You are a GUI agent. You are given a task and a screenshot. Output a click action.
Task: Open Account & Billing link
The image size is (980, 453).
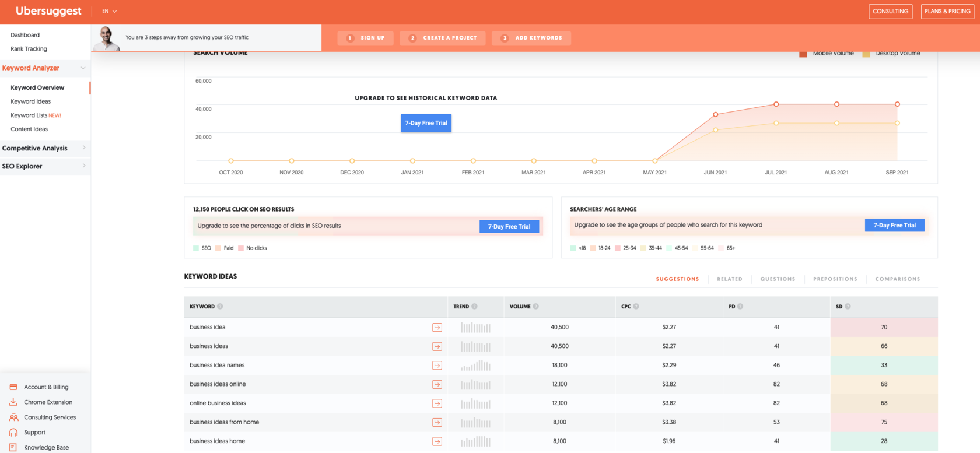tap(46, 387)
